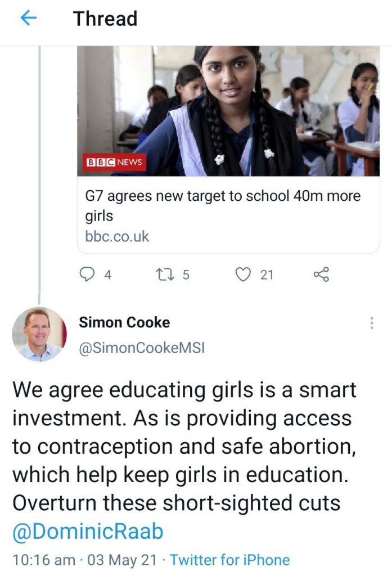Tap the back arrow to leave the thread
Image resolution: width=392 pixels, height=576 pixels.
29,19
